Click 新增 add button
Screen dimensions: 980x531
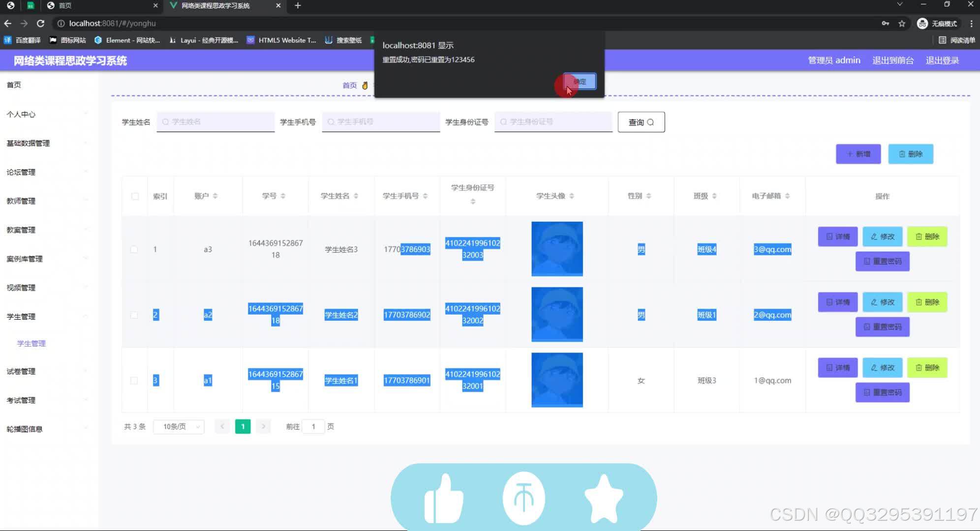click(x=858, y=154)
